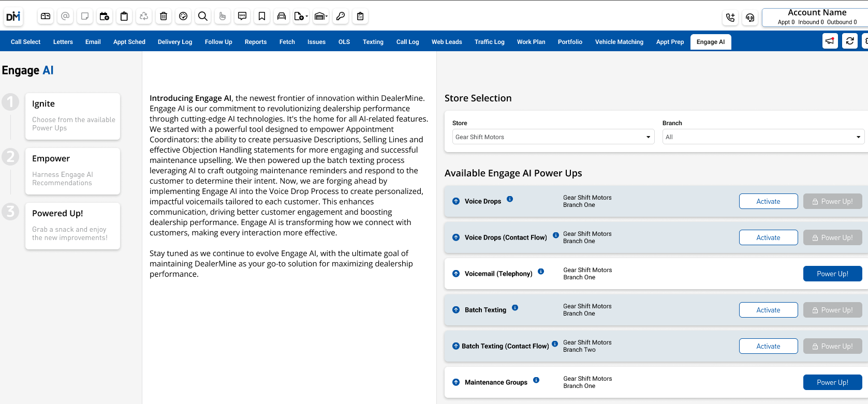Click the magnifying glass search icon
The width and height of the screenshot is (868, 404).
[203, 16]
